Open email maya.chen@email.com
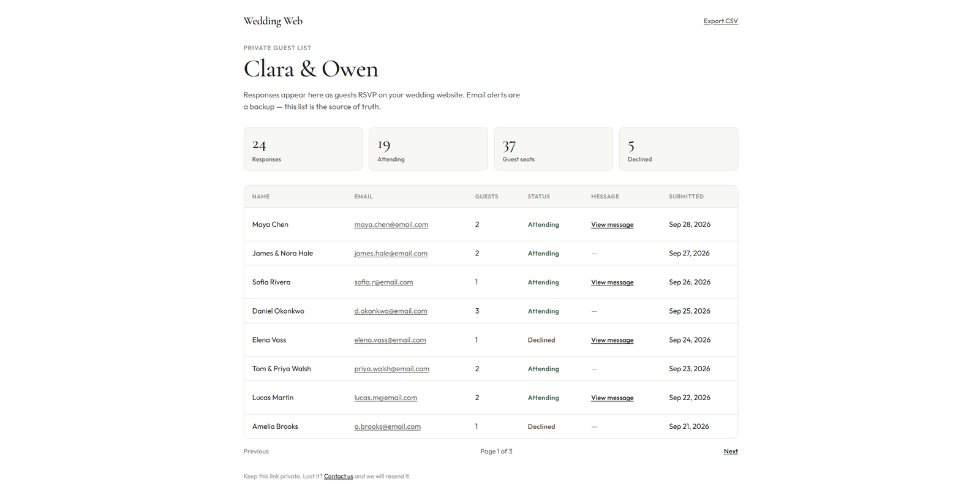 tap(391, 224)
